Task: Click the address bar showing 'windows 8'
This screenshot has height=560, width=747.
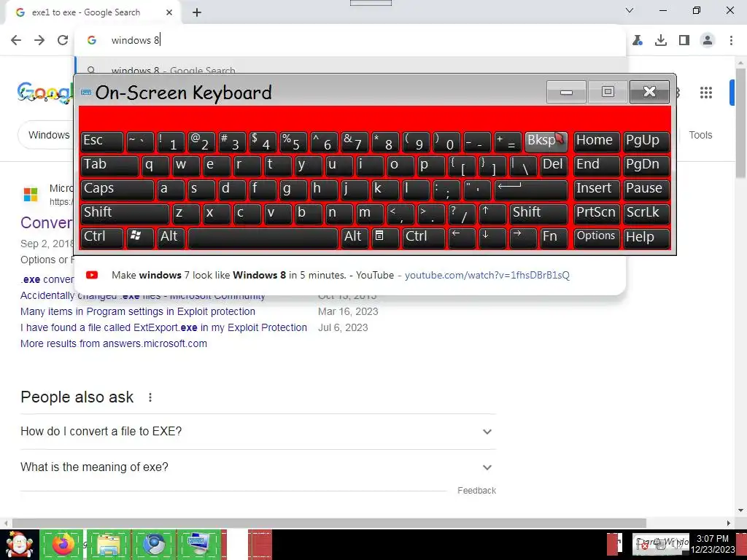Action: coord(350,40)
